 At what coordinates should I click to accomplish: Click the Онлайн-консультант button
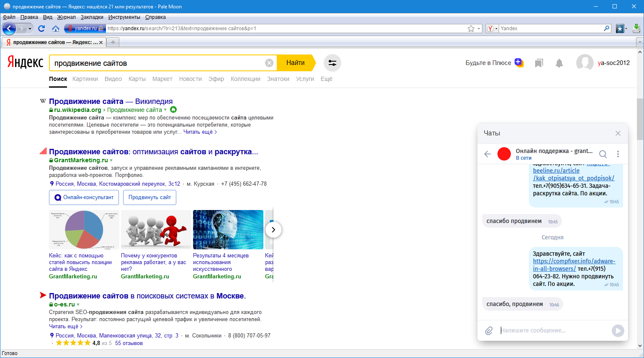tap(84, 197)
